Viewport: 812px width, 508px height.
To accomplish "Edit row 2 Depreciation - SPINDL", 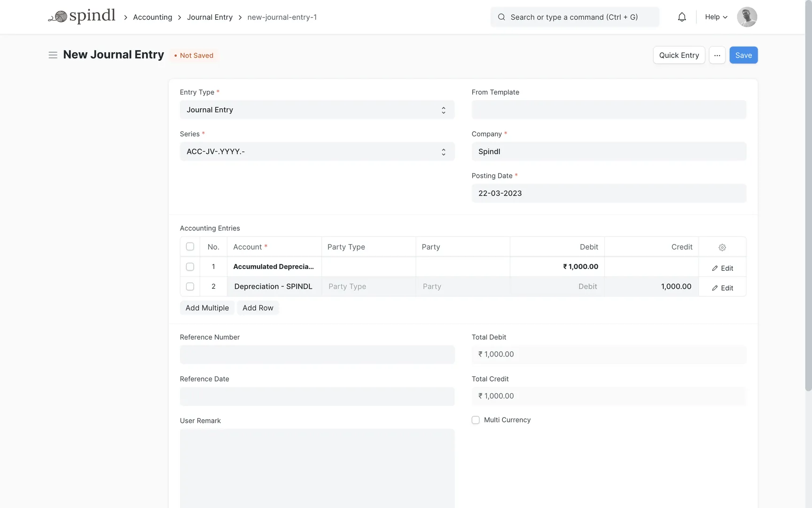I will point(722,288).
